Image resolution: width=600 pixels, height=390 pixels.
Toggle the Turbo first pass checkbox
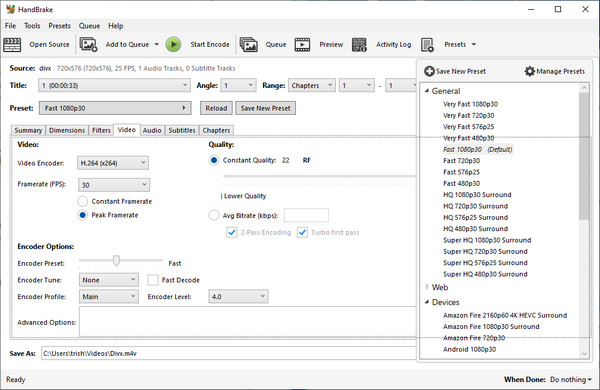[x=302, y=232]
